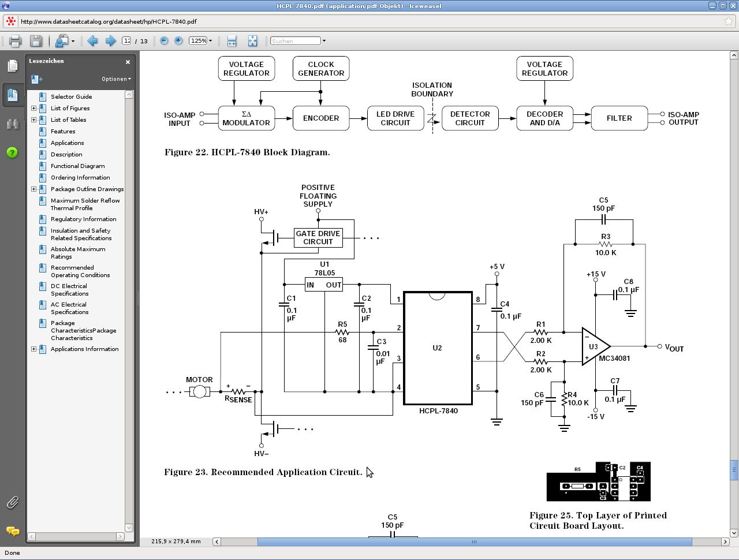Open the Functional Diagram bookmark

[x=77, y=166]
